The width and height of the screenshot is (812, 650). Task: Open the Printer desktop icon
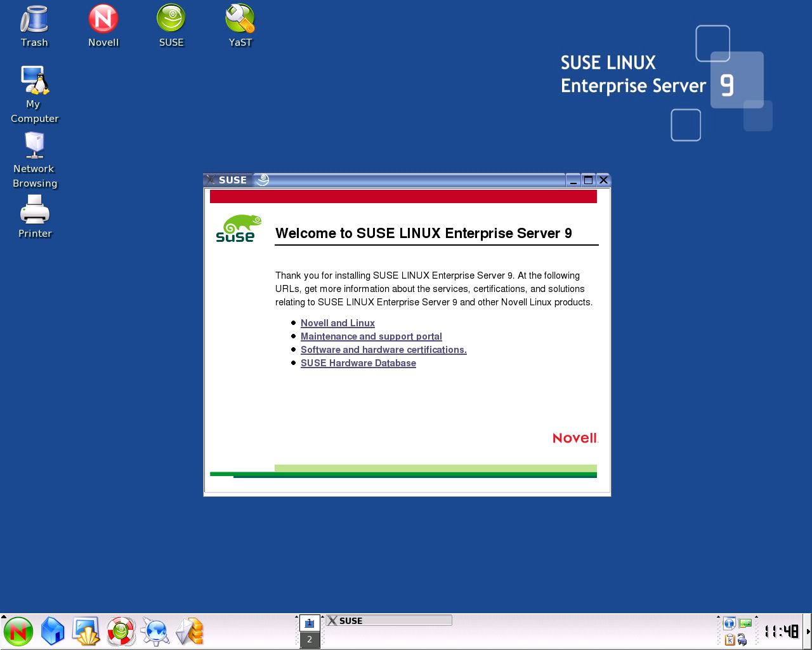point(35,216)
